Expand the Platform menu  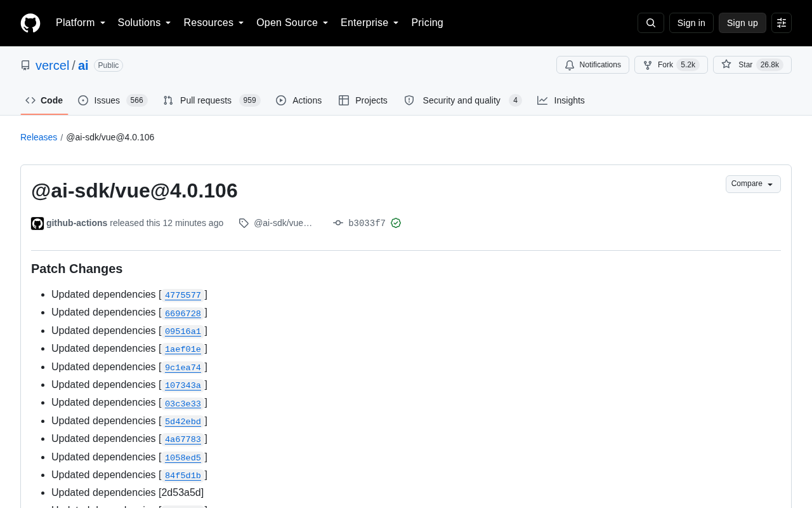81,23
